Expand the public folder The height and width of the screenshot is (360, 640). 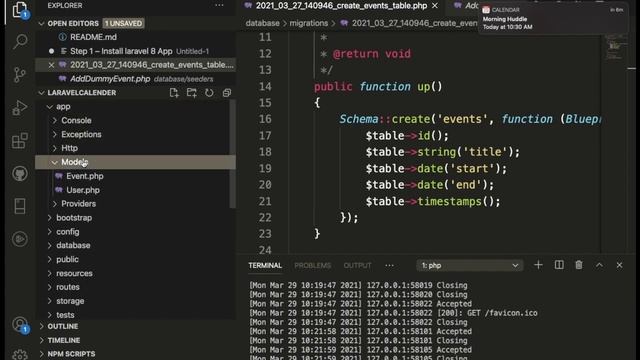pyautogui.click(x=49, y=260)
